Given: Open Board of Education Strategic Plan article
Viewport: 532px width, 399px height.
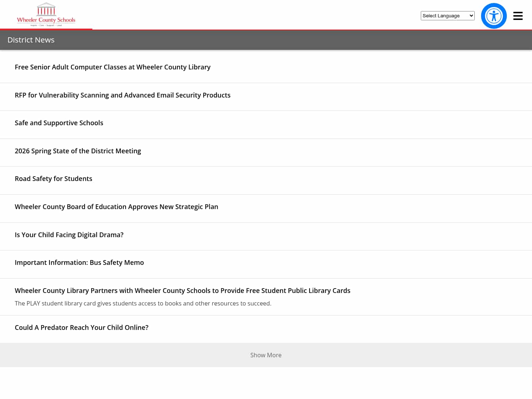Looking at the screenshot, I should (x=116, y=207).
